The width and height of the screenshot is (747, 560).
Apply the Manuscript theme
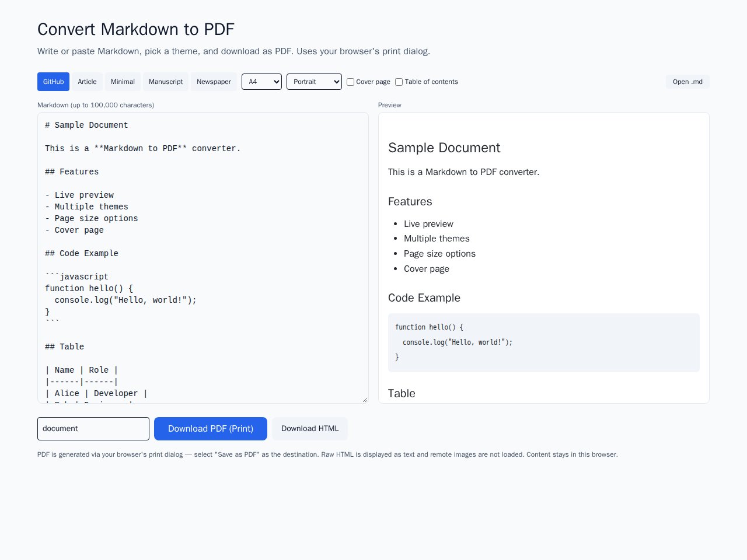166,82
